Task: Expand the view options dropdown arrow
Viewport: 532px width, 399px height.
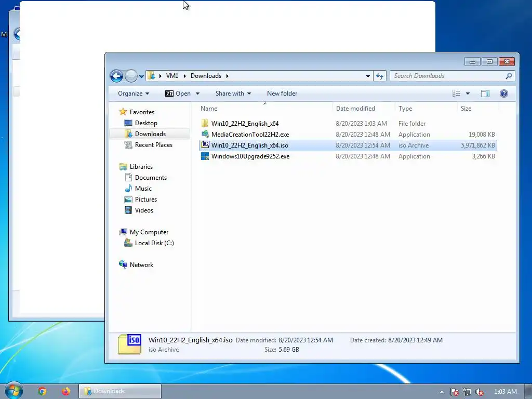Action: [468, 94]
